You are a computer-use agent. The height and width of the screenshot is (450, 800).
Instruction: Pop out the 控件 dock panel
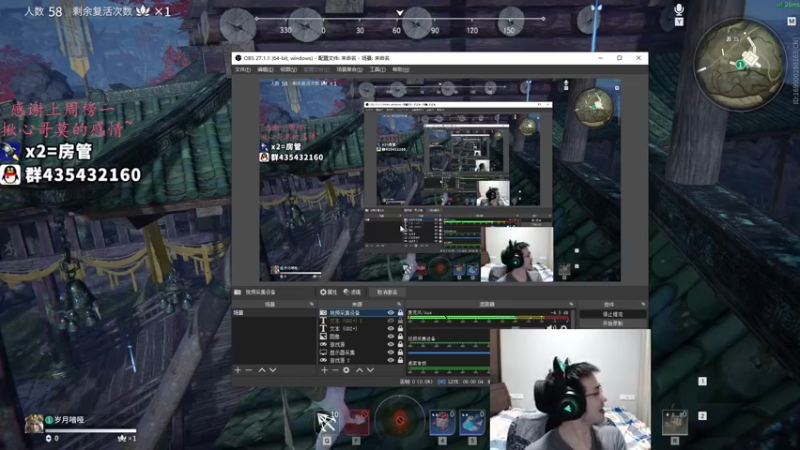[643, 304]
